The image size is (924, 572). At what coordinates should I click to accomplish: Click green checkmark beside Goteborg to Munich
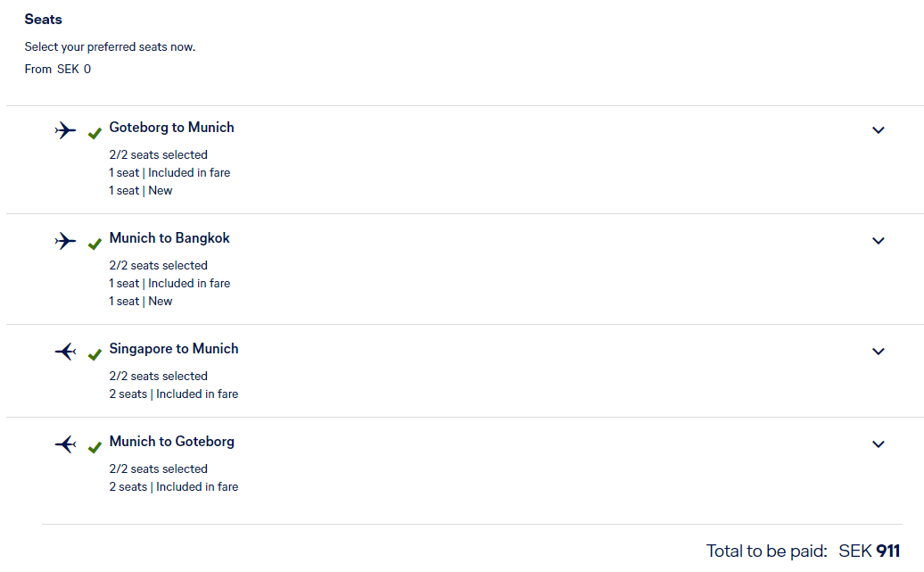pos(95,134)
